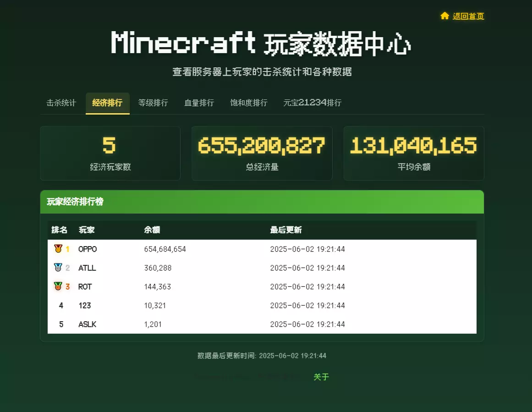Click the last-updated timestamp in ASLK's row
The height and width of the screenshot is (412, 532).
pos(307,324)
